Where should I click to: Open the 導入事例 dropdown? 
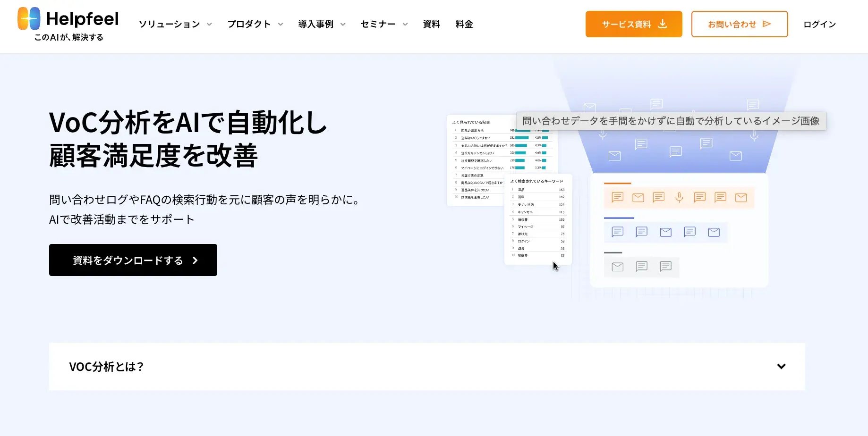322,24
